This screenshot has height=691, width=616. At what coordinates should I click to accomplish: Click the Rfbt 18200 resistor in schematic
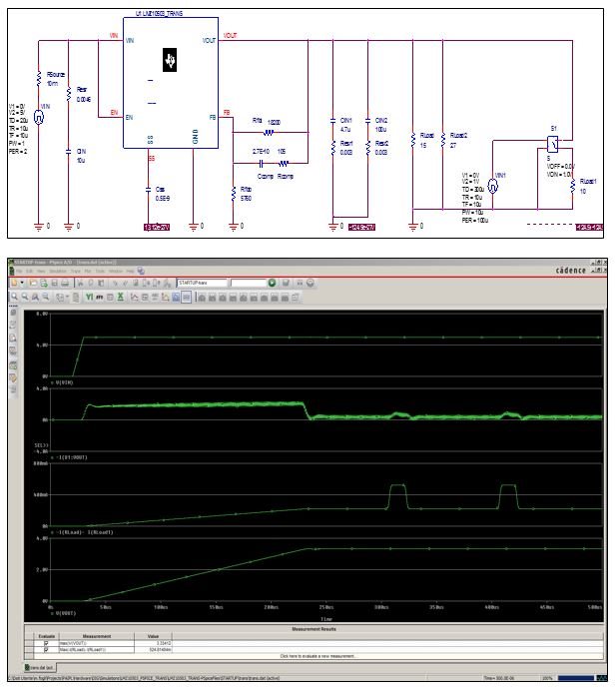pos(269,132)
